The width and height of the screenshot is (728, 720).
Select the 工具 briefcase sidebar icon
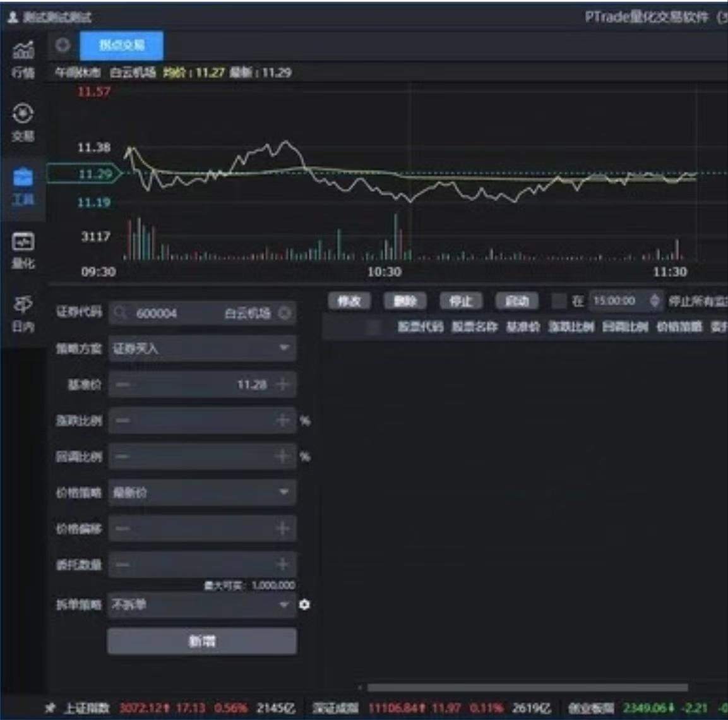point(23,186)
